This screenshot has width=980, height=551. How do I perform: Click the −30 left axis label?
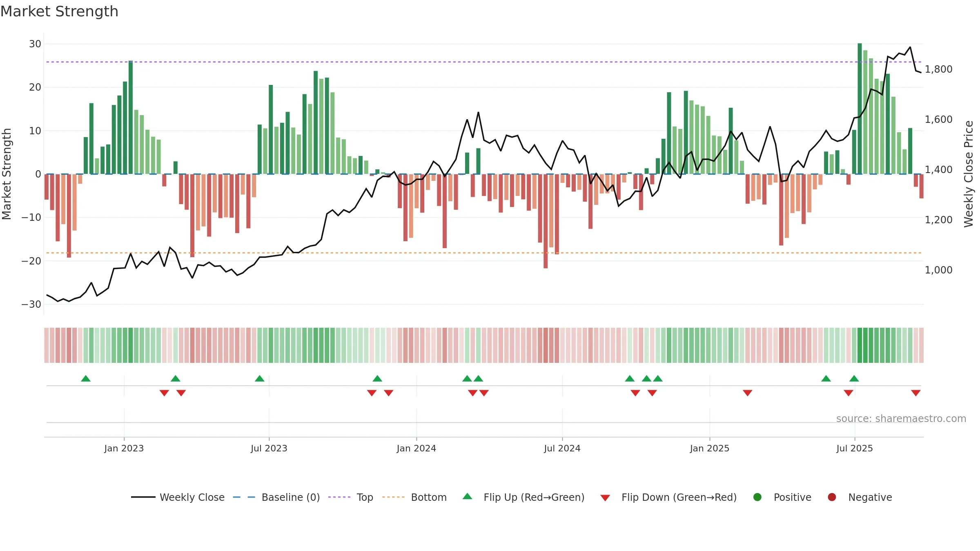31,304
